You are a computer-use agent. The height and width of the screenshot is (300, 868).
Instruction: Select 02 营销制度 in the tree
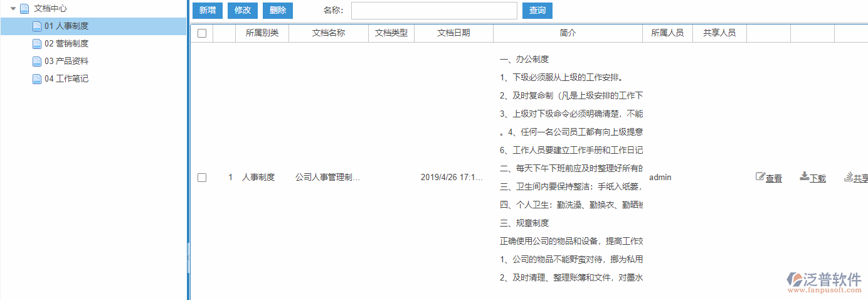click(66, 44)
